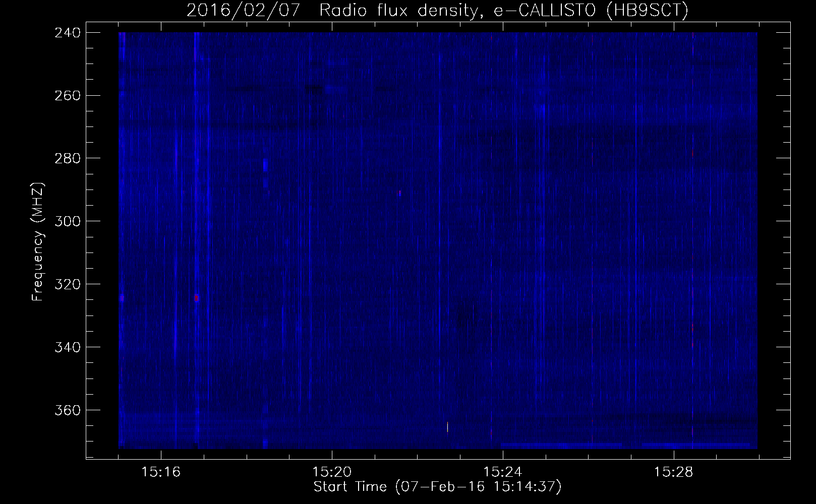Click the 15:28 time tick label
Viewport: 816px width, 504px height.
click(674, 472)
